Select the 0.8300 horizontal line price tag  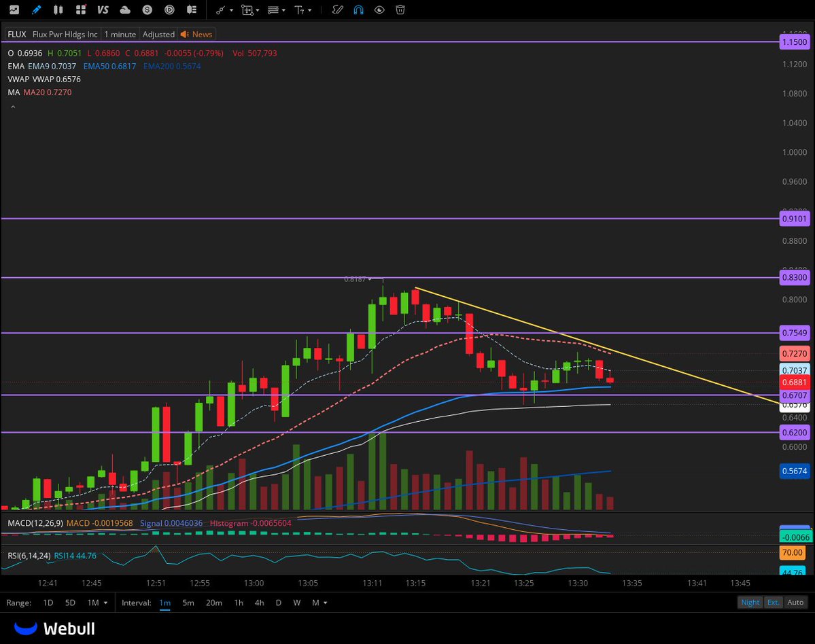point(795,277)
